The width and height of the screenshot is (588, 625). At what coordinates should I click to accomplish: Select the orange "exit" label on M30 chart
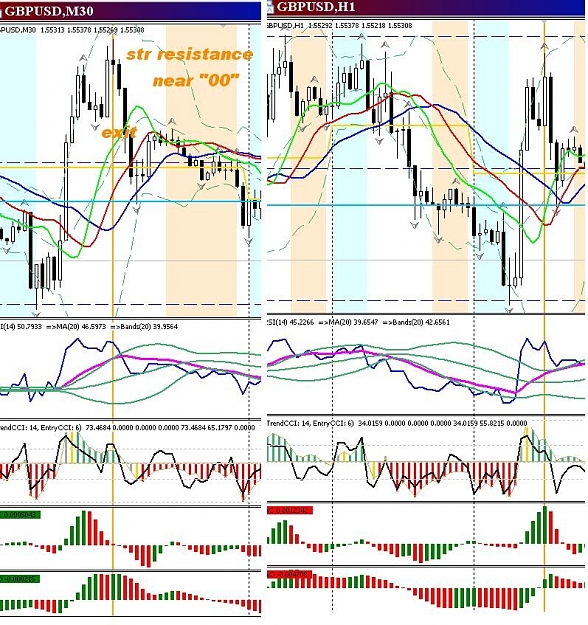(x=119, y=132)
